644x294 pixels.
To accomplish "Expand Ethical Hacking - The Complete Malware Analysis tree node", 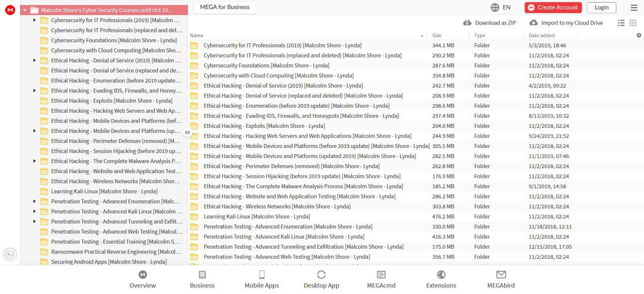I will 34,161.
